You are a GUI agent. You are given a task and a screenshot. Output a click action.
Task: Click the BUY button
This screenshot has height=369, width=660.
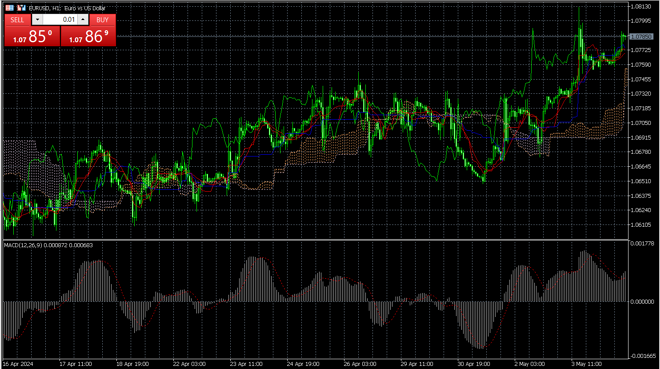pyautogui.click(x=102, y=20)
